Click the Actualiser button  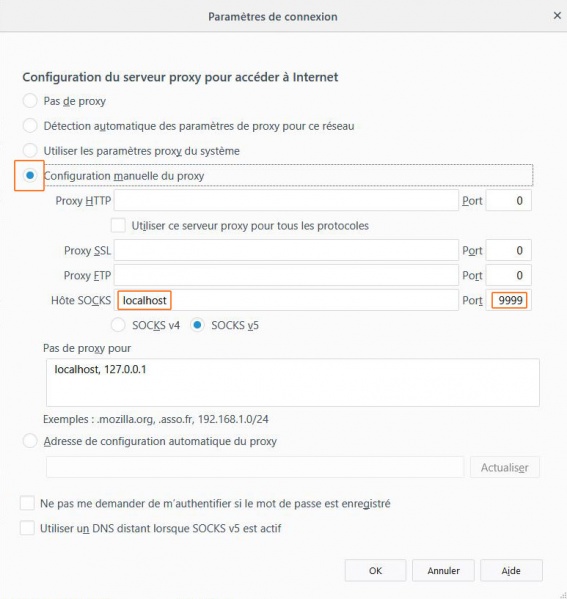tap(505, 467)
